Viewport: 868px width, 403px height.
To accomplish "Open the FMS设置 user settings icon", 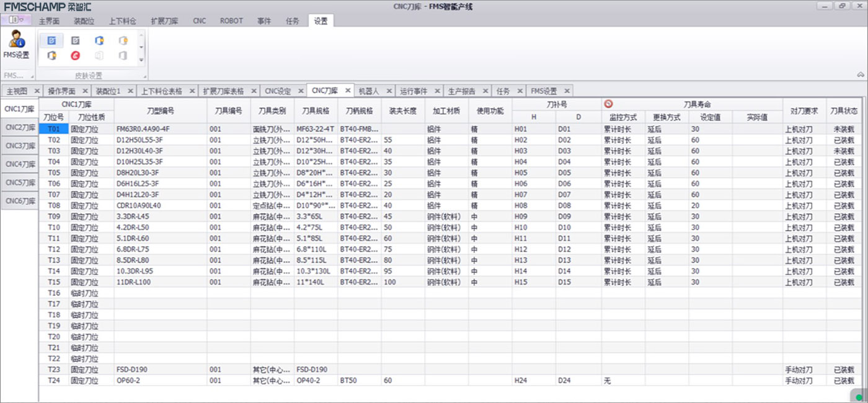I will [x=15, y=45].
